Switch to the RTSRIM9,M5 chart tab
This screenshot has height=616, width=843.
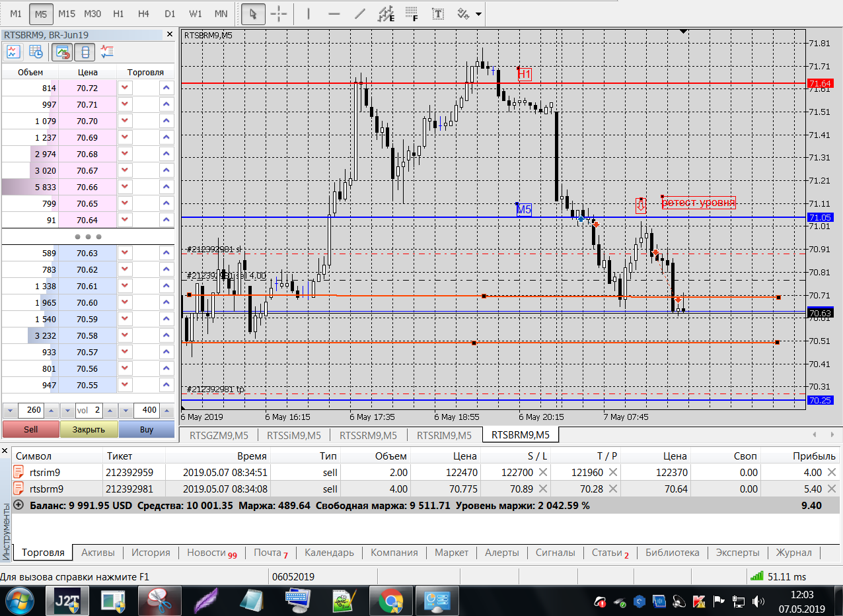coord(445,435)
